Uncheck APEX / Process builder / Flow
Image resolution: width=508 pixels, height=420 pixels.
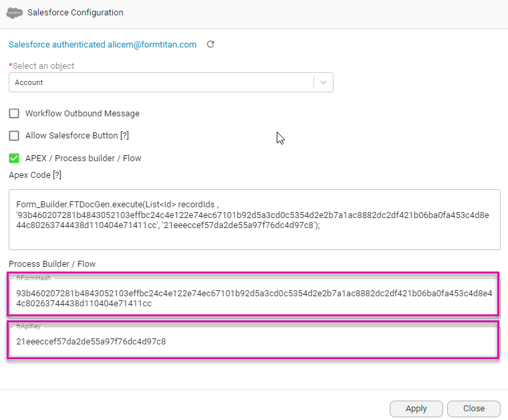coord(14,159)
